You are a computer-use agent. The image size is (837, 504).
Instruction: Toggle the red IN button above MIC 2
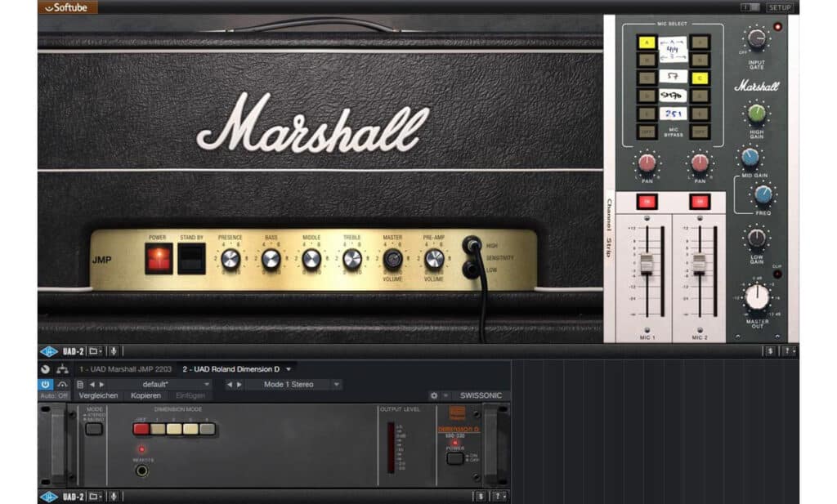(700, 202)
